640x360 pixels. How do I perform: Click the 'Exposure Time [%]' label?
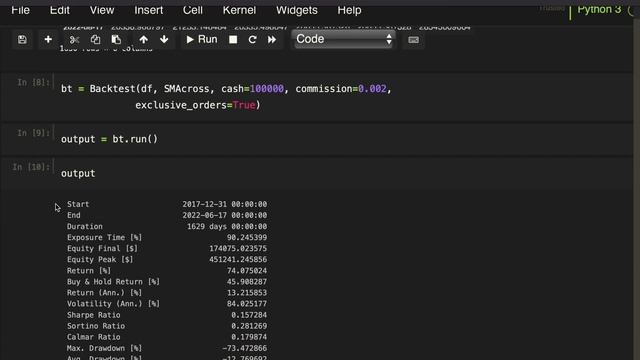(x=104, y=237)
